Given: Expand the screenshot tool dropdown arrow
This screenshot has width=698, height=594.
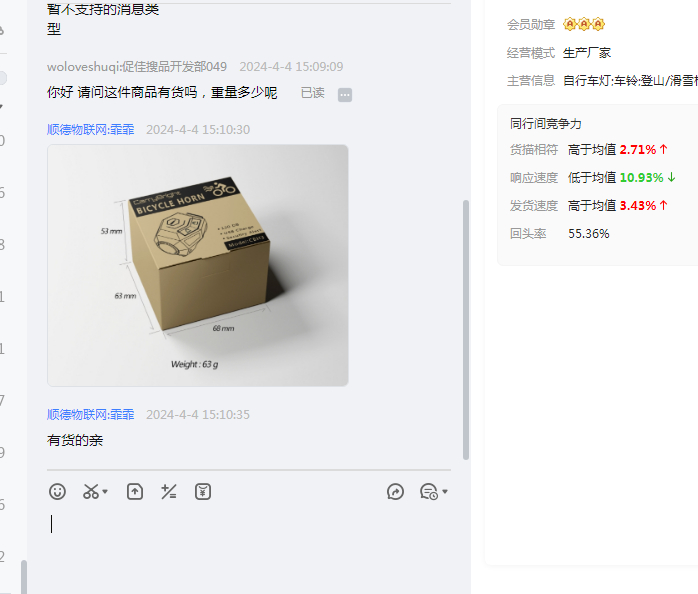Looking at the screenshot, I should click(105, 492).
